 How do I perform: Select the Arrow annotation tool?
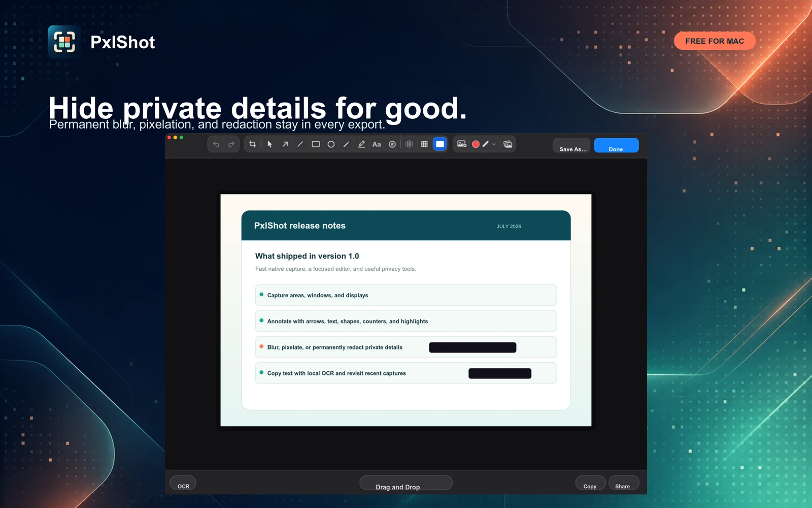coord(285,144)
